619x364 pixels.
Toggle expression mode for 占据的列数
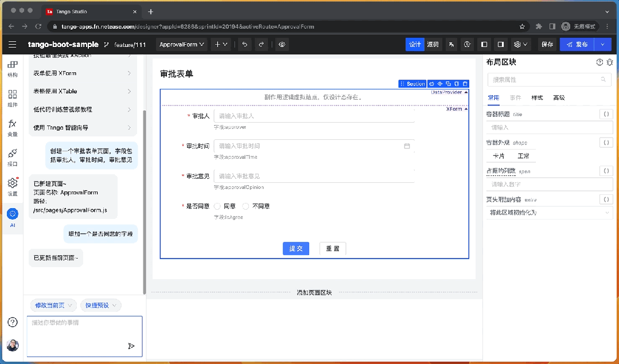tap(606, 171)
